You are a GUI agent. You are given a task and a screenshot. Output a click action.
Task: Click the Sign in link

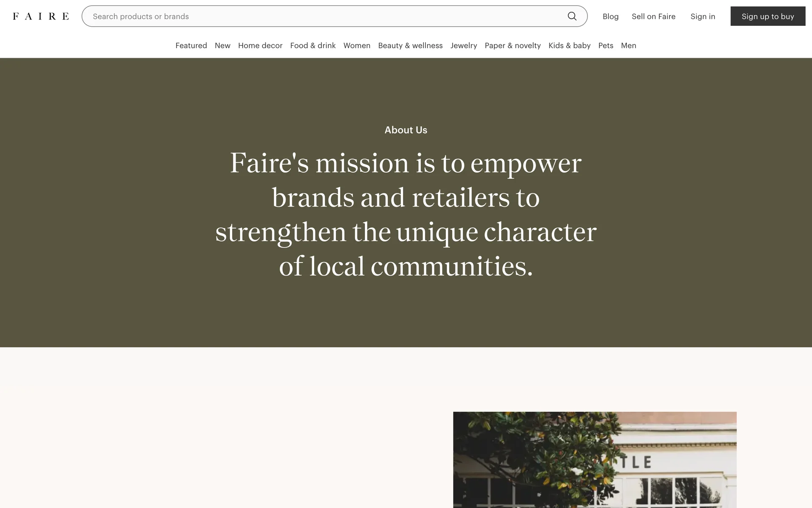coord(702,16)
